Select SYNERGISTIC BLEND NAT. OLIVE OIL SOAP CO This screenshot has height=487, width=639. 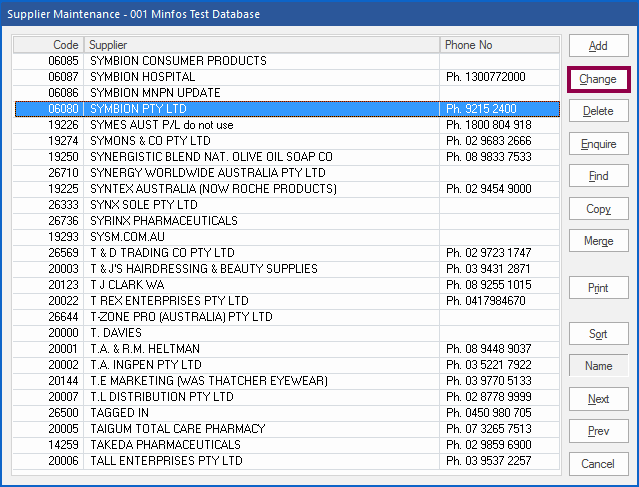286,156
